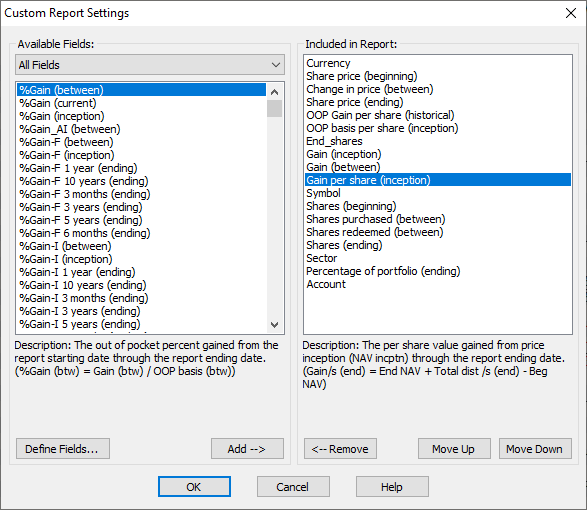This screenshot has height=510, width=587.
Task: Click the <-- Remove button
Action: (340, 449)
